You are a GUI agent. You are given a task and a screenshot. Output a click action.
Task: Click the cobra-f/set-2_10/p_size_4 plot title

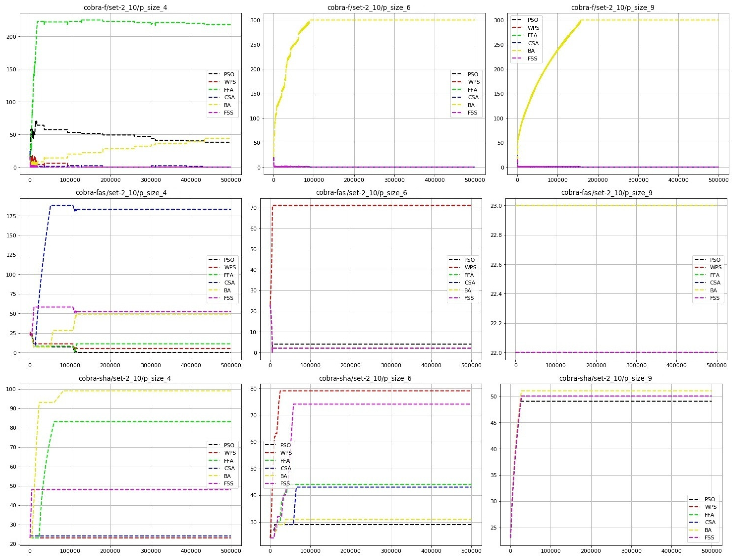click(x=125, y=7)
